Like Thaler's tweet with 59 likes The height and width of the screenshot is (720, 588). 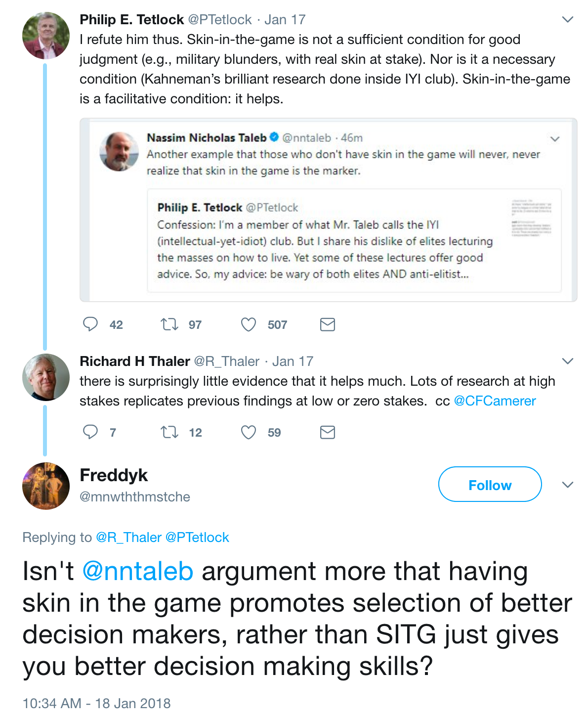click(x=249, y=432)
